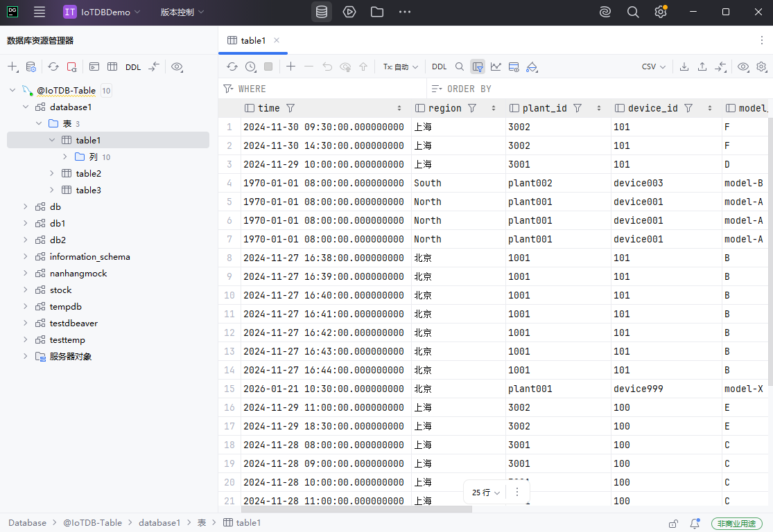Viewport: 773px width, 532px height.
Task: Click the export data download icon
Action: (684, 66)
